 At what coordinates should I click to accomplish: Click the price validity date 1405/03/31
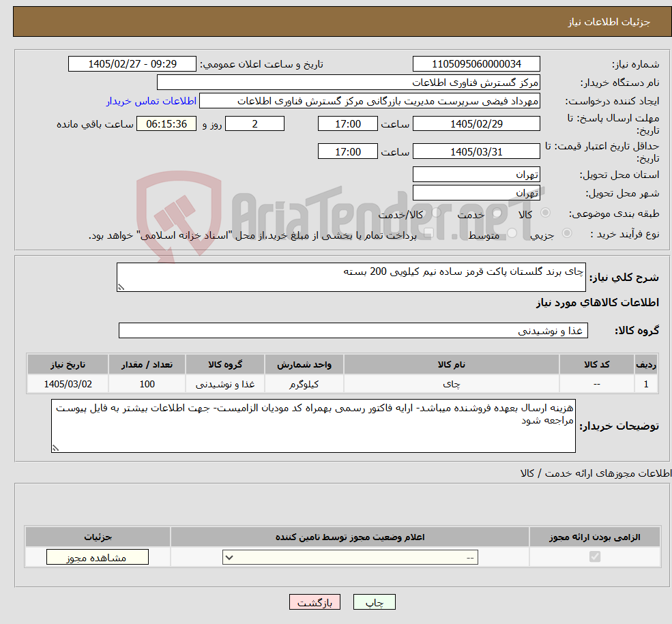[476, 151]
